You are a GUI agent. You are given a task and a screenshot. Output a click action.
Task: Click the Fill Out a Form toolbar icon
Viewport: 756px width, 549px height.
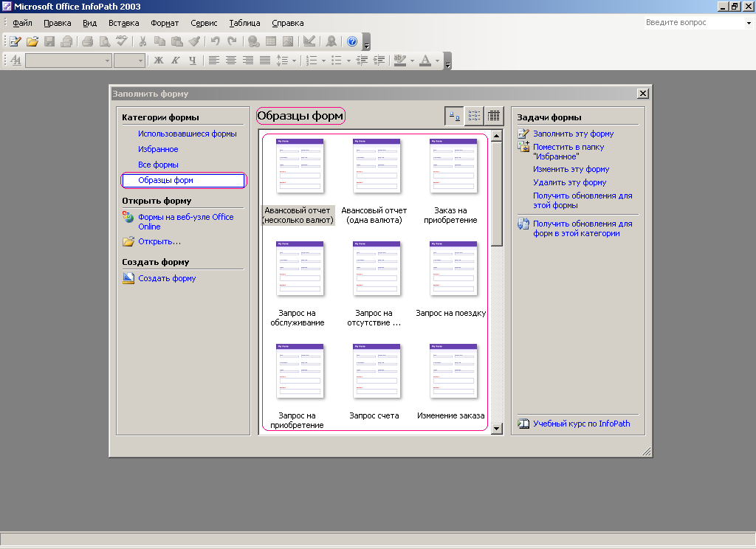(16, 41)
